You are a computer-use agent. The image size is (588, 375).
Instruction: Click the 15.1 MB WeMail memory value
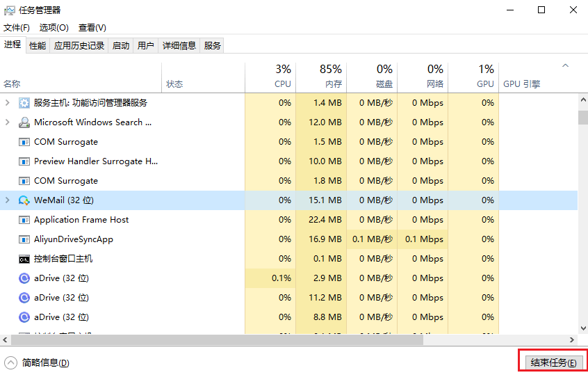pos(325,200)
